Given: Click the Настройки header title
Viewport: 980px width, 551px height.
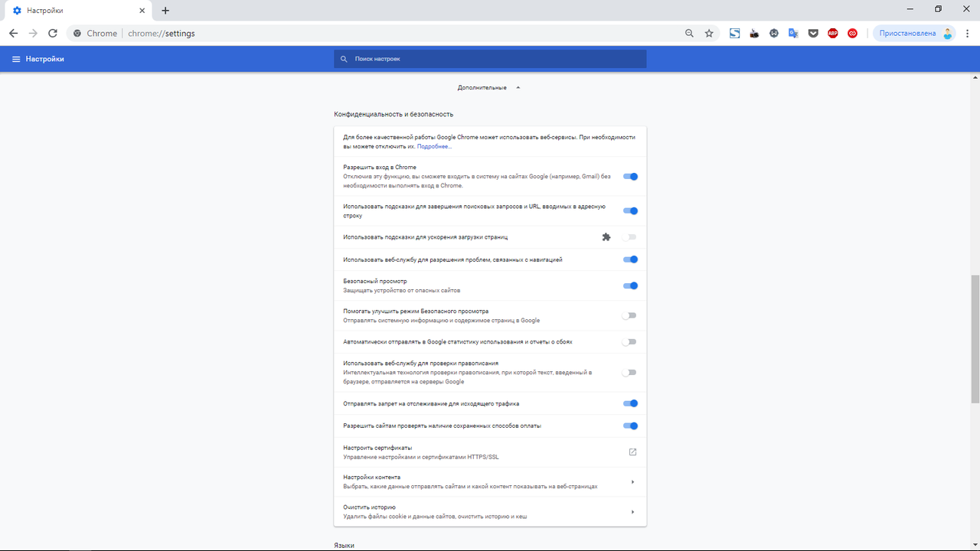Looking at the screenshot, I should (44, 59).
